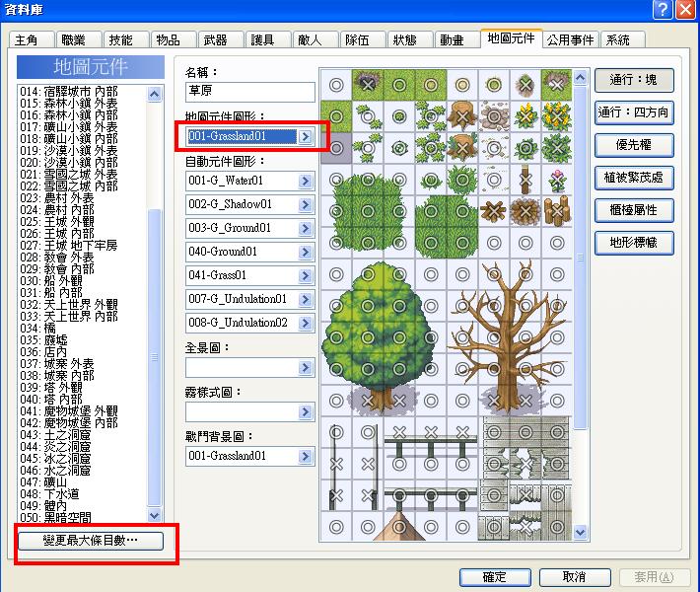Viewport: 700px width, 592px height.
Task: Click the 通行：四方向 button
Action: (634, 112)
